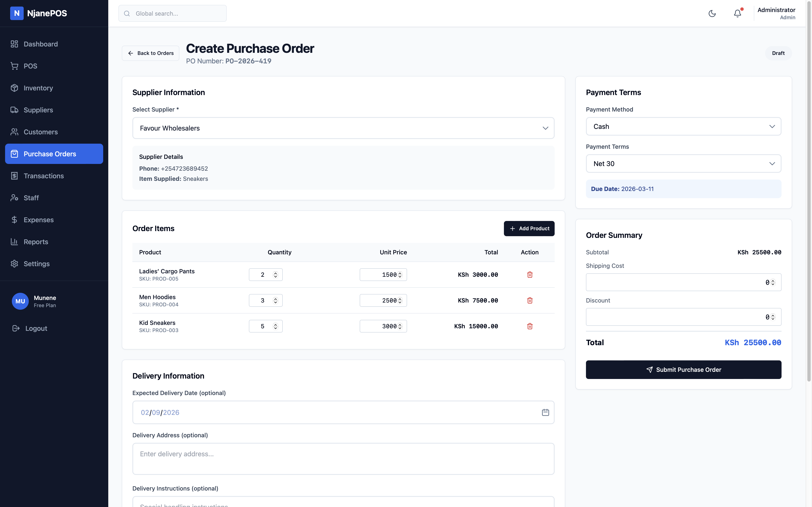Viewport: 812px width, 507px height.
Task: Change the Payment Terms from Net 30
Action: coord(683,163)
